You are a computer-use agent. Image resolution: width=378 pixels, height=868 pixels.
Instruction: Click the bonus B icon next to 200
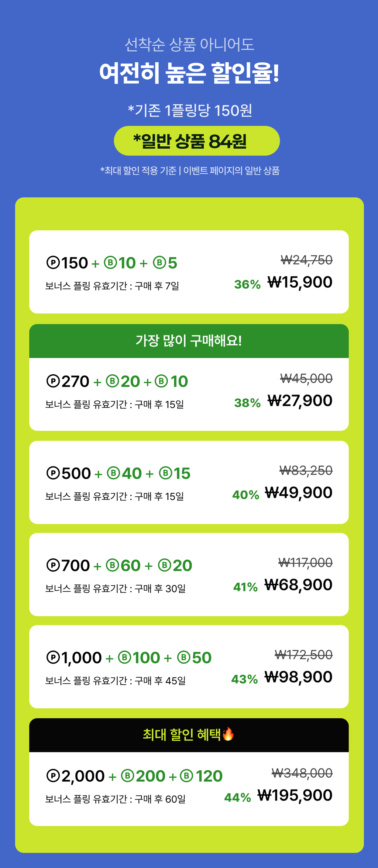click(127, 776)
